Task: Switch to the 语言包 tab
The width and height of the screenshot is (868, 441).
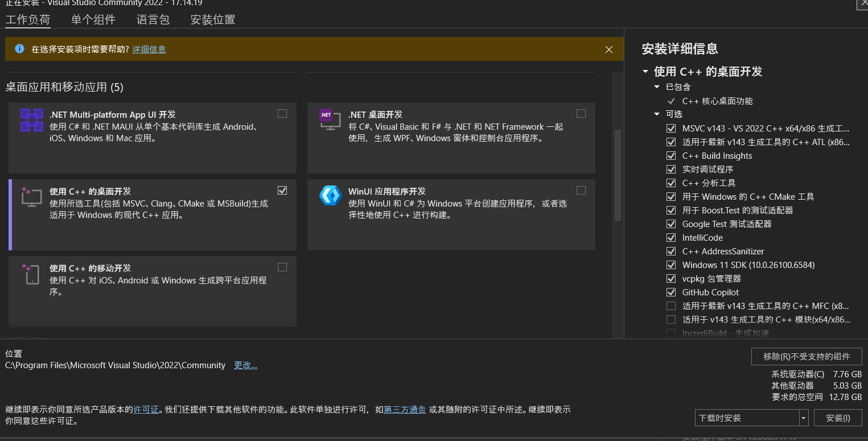Action: coord(153,20)
